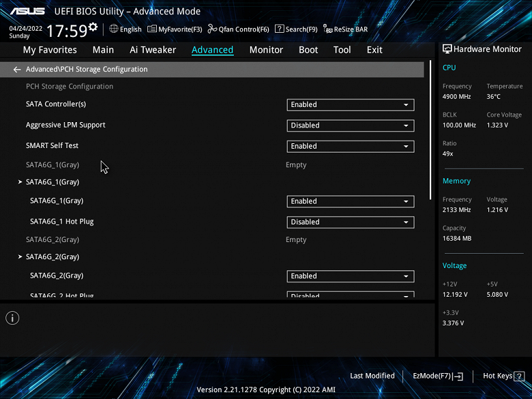The height and width of the screenshot is (399, 532).
Task: Open the SATA6G_2(Gray) Enabled dropdown
Action: tap(351, 276)
